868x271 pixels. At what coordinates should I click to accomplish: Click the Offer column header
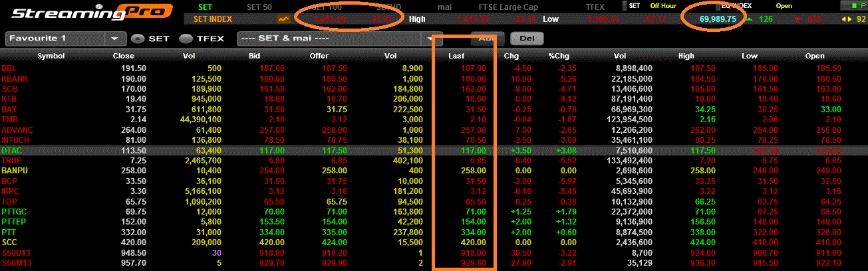tap(319, 56)
